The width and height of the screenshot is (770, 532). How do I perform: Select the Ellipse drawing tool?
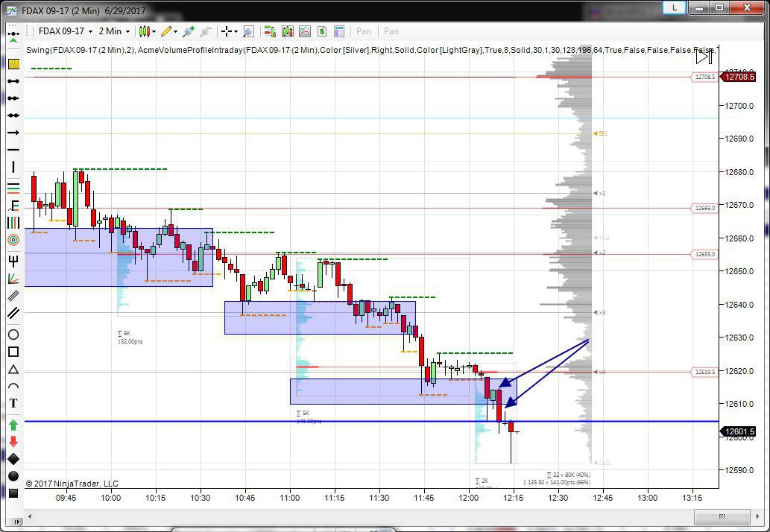pyautogui.click(x=13, y=335)
